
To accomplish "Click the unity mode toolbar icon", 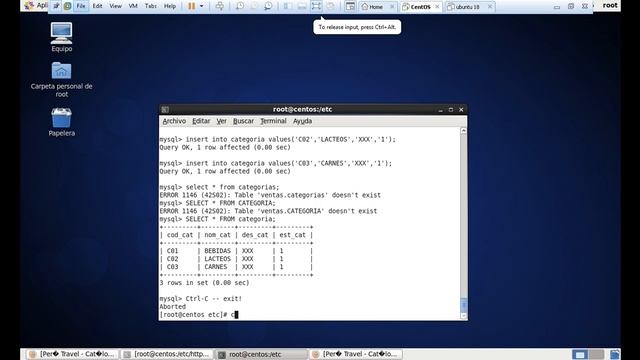I will click(x=331, y=6).
